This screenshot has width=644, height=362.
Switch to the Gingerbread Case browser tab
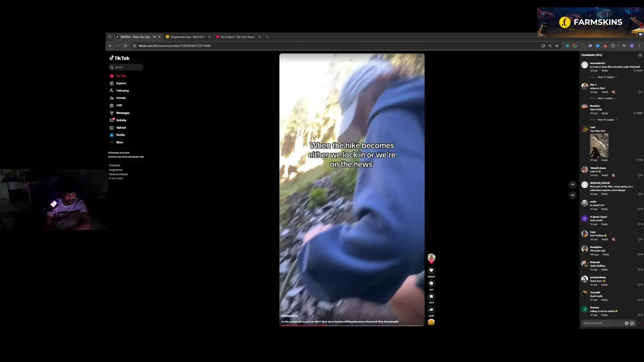187,37
